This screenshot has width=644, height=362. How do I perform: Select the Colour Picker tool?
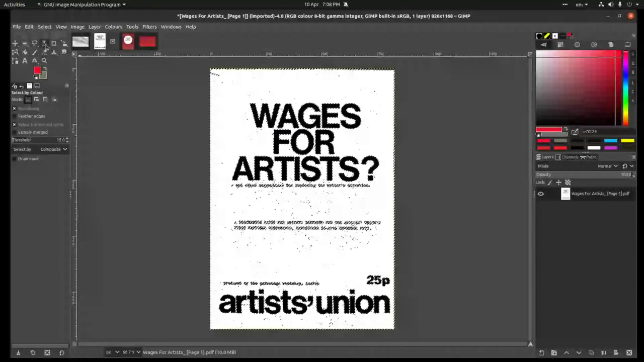point(35,61)
